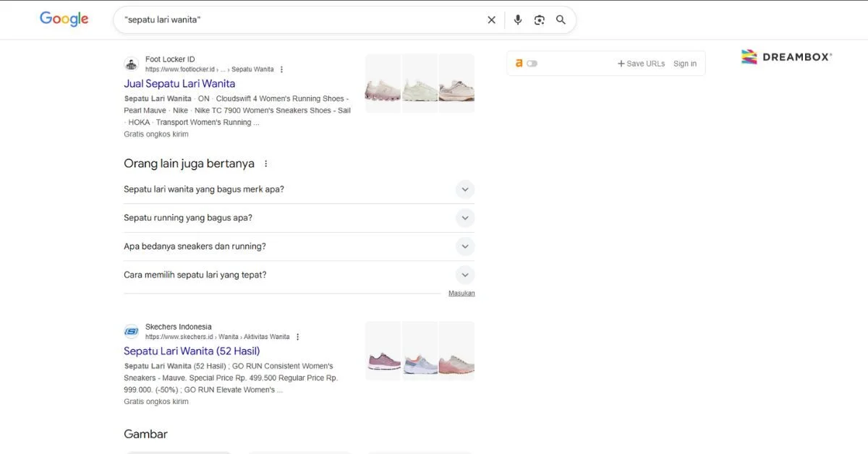Open the Foot Locker result options menu
Screen dimensions: 868x454
tap(281, 69)
